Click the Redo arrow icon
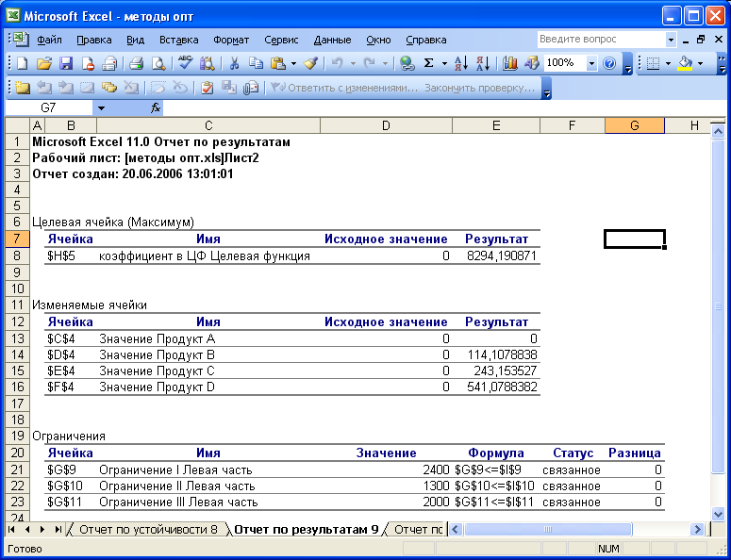 (370, 63)
